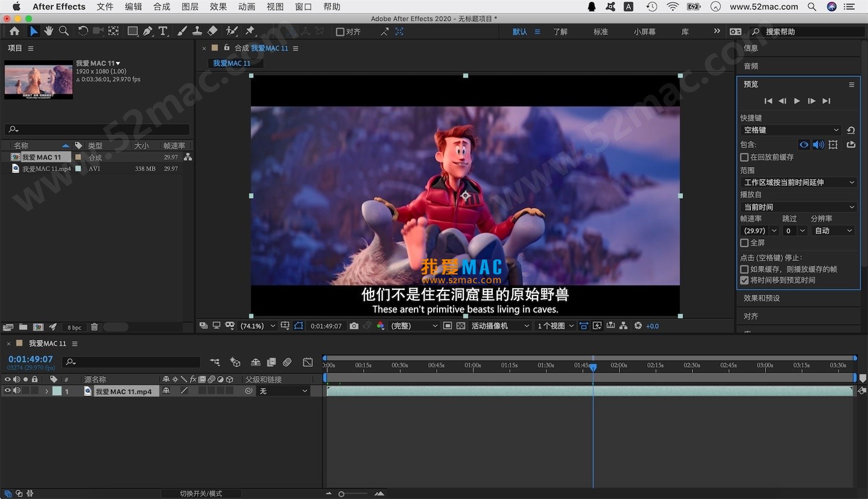Click the snapshot camera icon in viewer

(x=354, y=326)
